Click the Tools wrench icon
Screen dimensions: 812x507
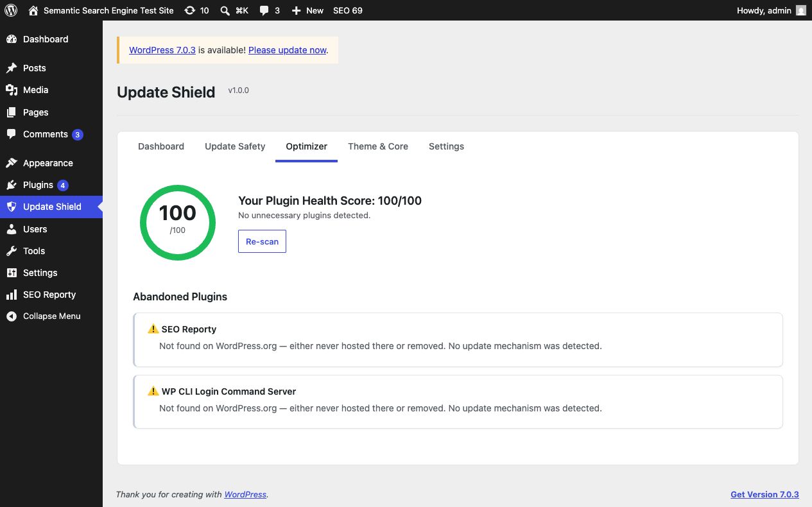[12, 251]
